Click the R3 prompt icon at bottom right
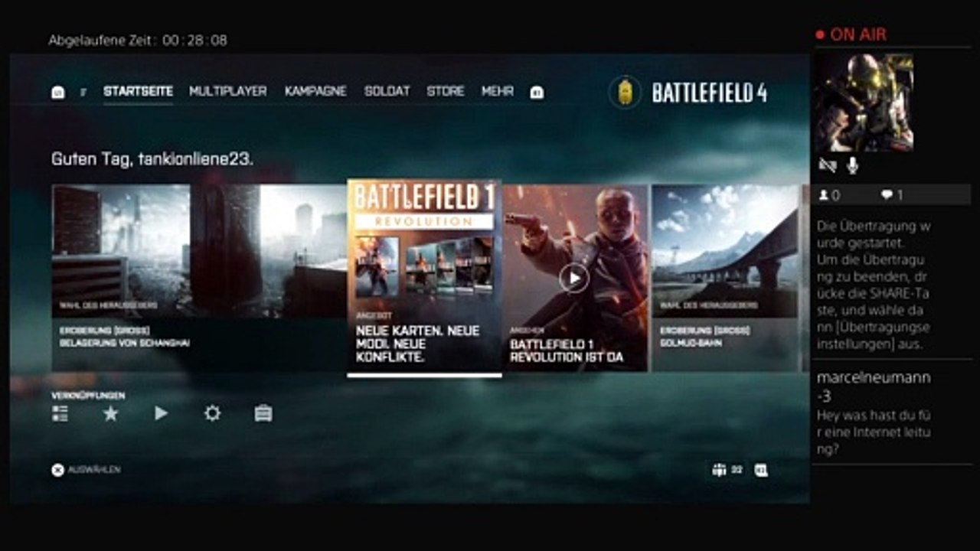980x551 pixels. click(761, 470)
